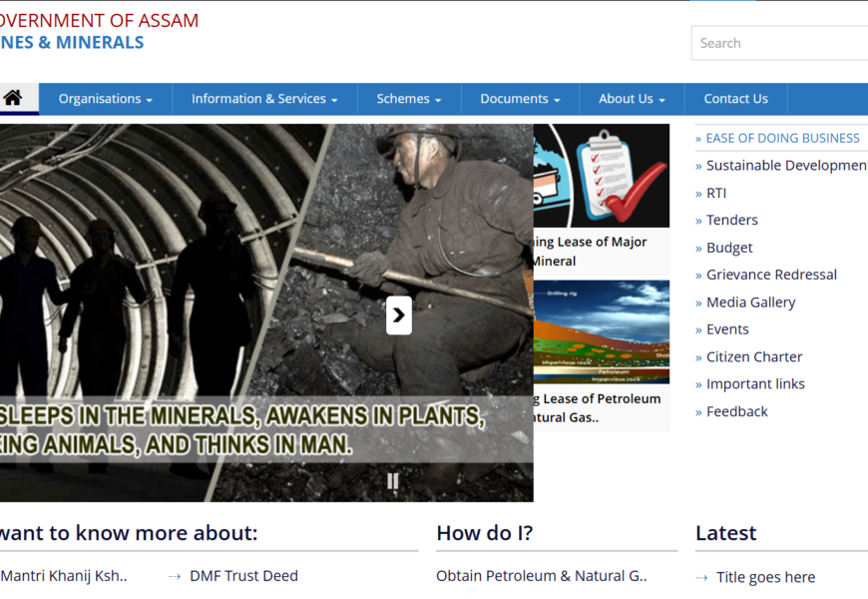Open the mining lease checklist thumbnail
The height and width of the screenshot is (599, 868).
pos(601,176)
